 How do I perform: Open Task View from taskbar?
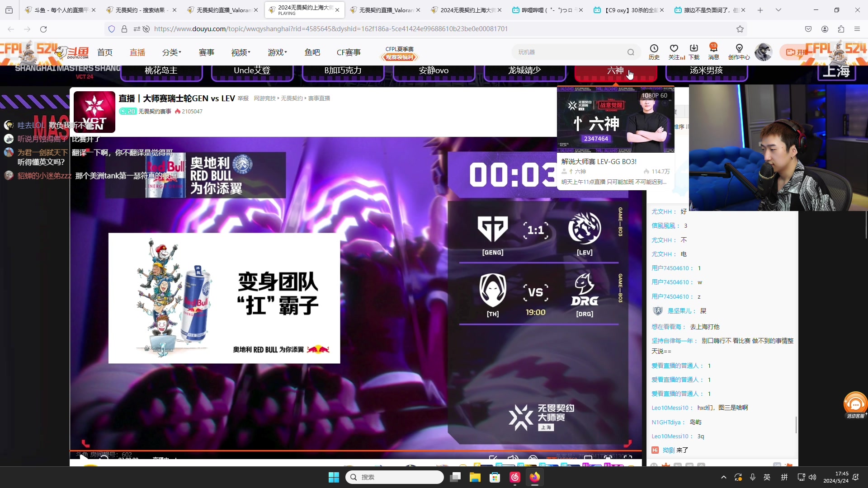[455, 477]
